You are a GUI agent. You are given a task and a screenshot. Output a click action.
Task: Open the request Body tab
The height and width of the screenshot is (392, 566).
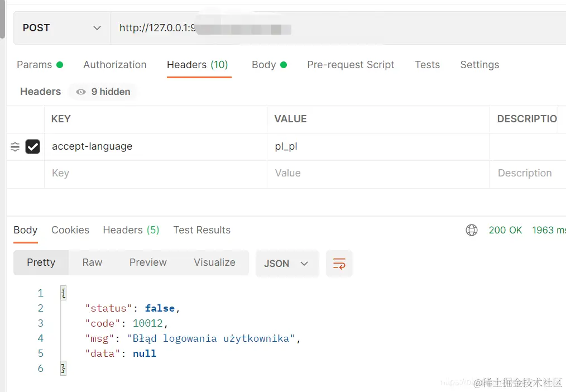pos(269,65)
